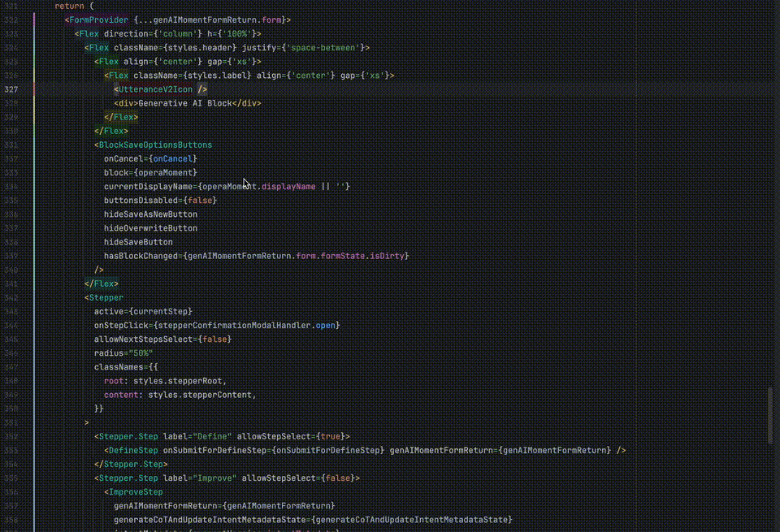The image size is (780, 532).
Task: Click styles.stepperContent value
Action: point(200,395)
